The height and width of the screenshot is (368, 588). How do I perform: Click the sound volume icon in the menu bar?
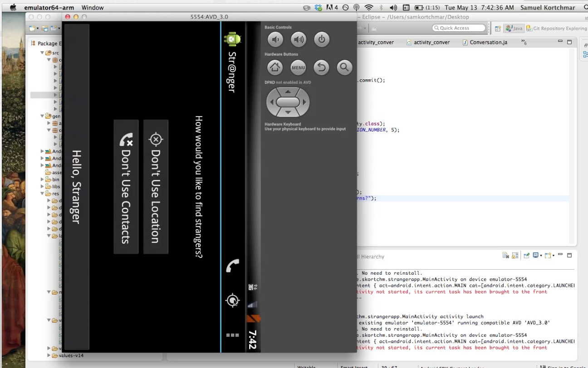pos(393,7)
